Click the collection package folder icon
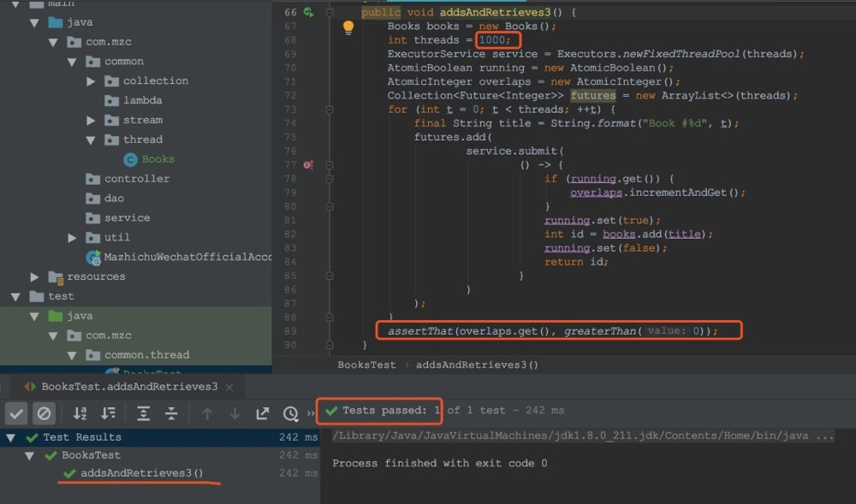This screenshot has height=504, width=856. point(111,81)
